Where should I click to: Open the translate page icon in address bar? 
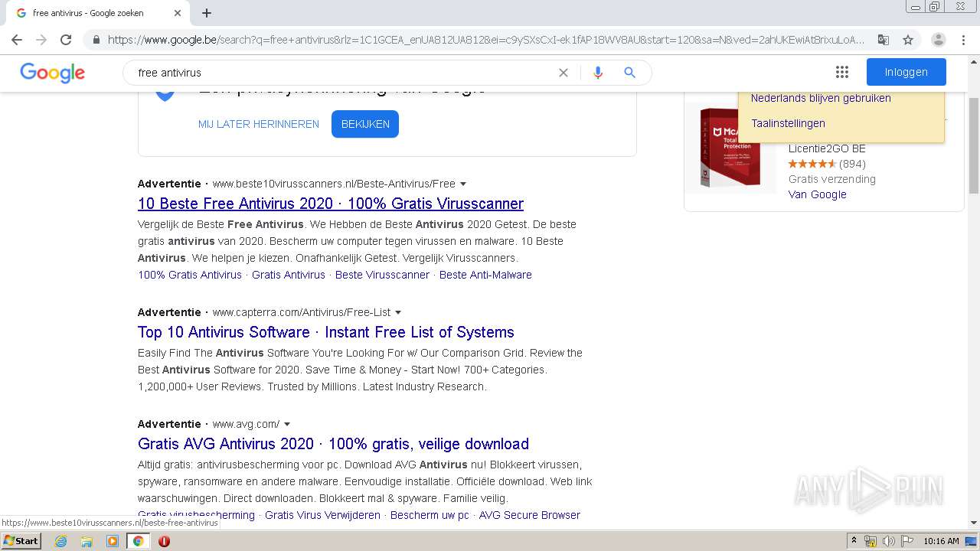pos(883,40)
